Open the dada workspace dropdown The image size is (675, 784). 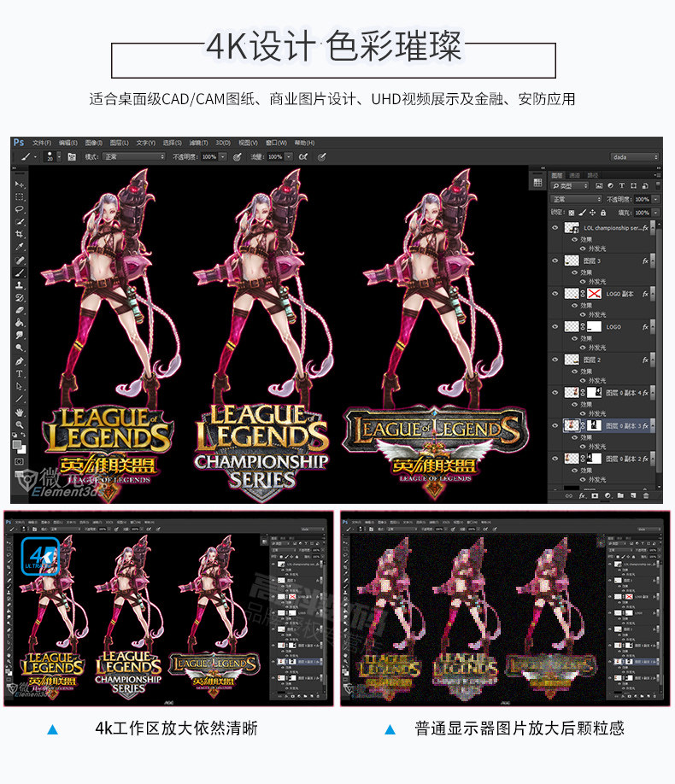(x=635, y=157)
